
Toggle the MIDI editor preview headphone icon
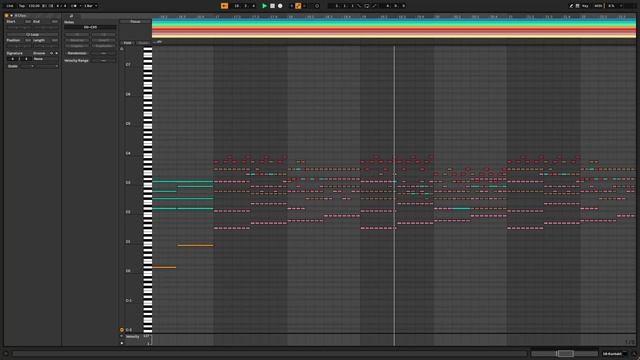pyautogui.click(x=122, y=49)
